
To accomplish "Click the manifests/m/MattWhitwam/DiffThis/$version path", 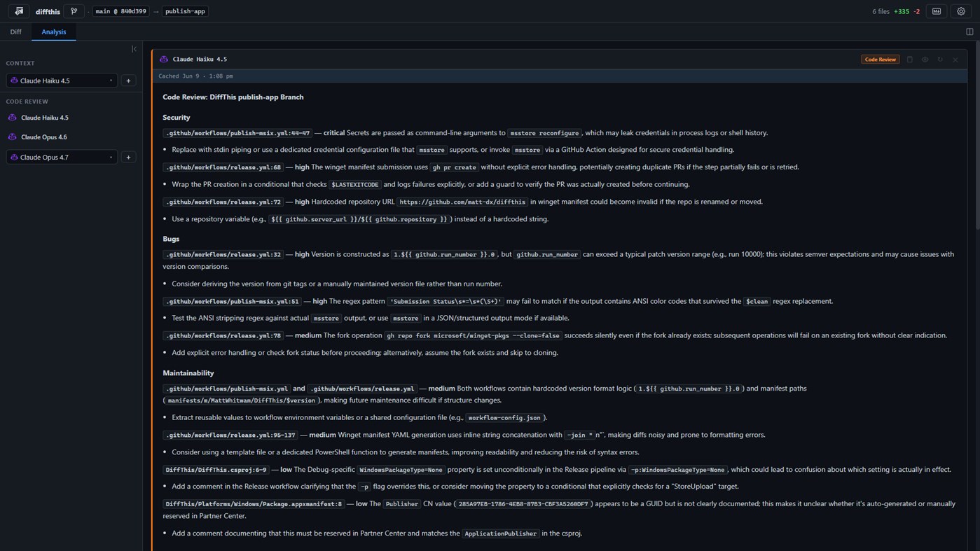I will coord(242,401).
